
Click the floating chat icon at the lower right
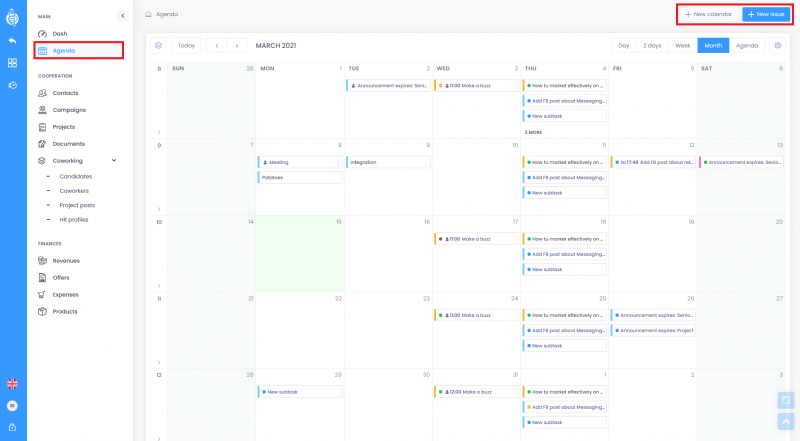[786, 400]
